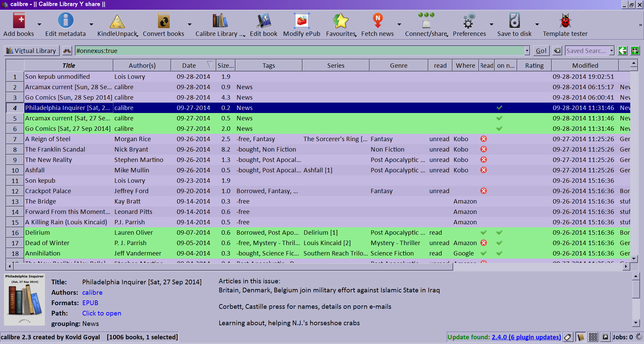Click the Save to disk icon
The image size is (644, 344).
(514, 21)
